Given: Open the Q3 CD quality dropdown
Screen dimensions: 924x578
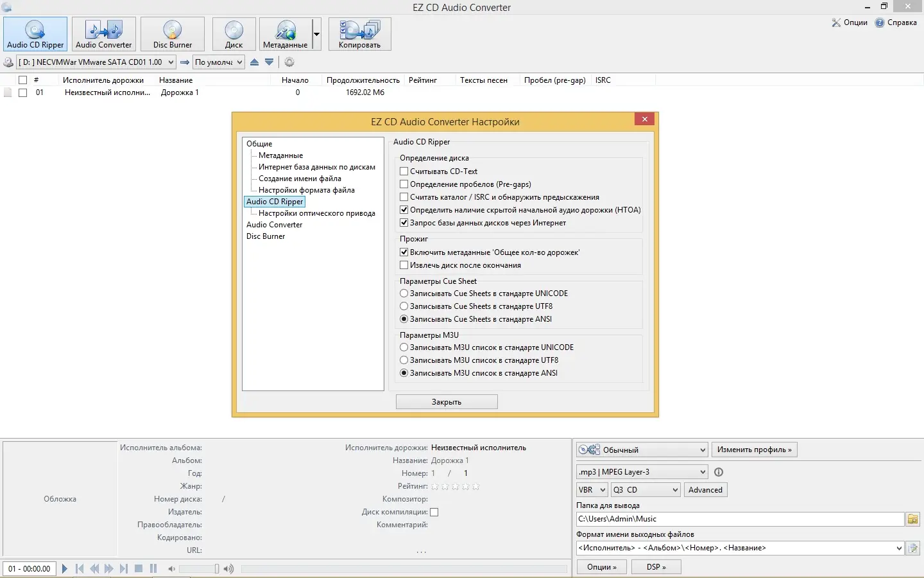Looking at the screenshot, I should [646, 490].
